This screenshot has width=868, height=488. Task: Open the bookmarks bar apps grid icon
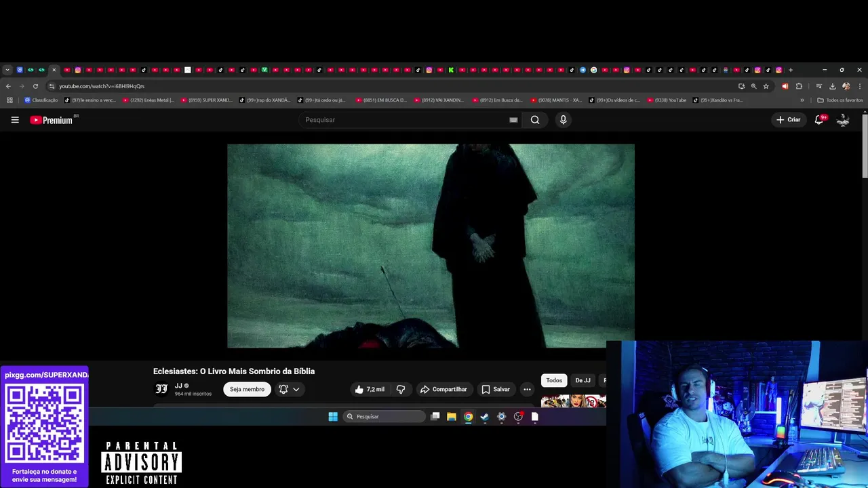pos(9,100)
